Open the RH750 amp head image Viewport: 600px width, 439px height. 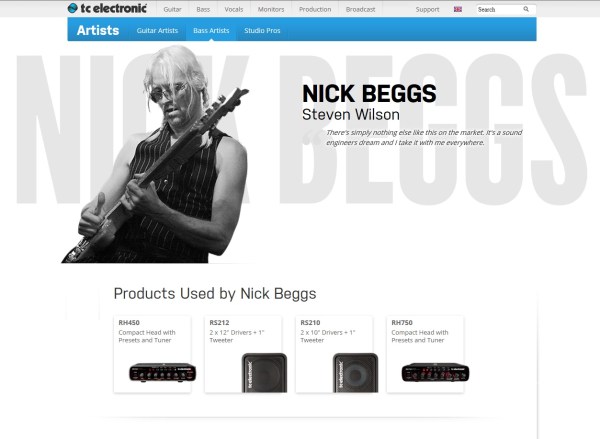tap(435, 372)
